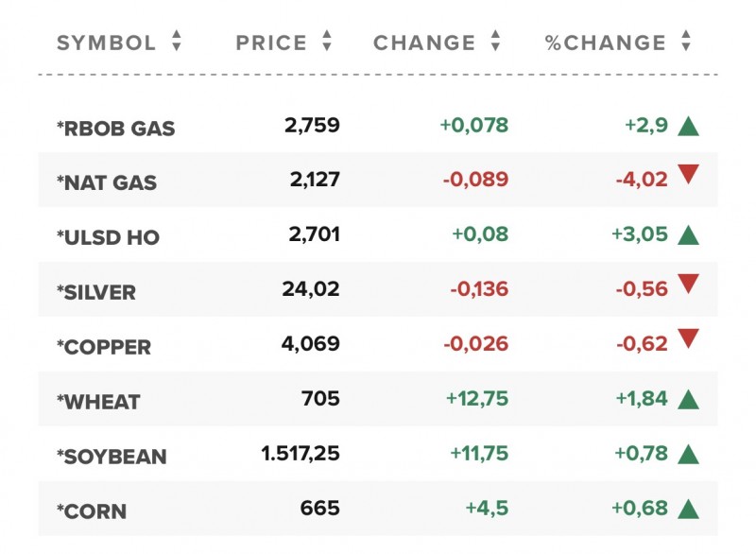Screen dimensions: 756x554
Task: Sort by %CHANGE column sort arrows
Action: coord(686,42)
